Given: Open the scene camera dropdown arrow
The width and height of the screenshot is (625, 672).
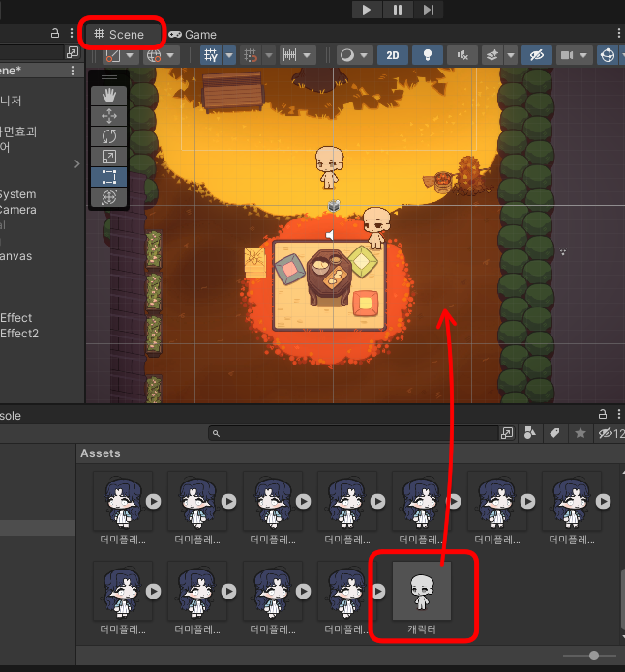Looking at the screenshot, I should (x=583, y=55).
